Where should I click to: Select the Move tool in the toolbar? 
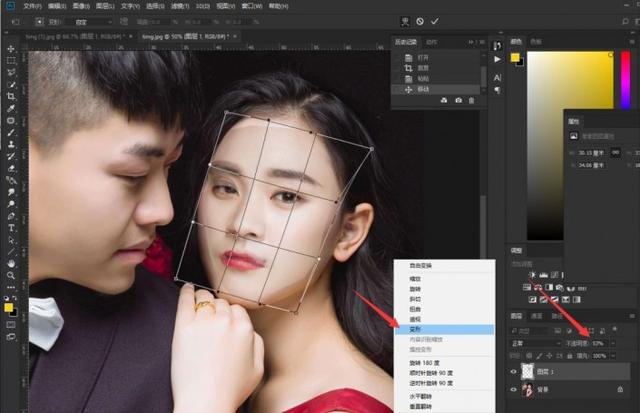pyautogui.click(x=11, y=49)
